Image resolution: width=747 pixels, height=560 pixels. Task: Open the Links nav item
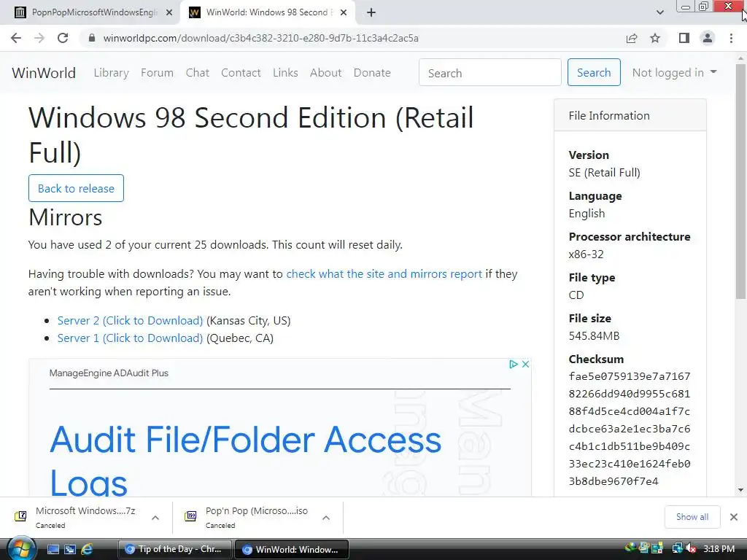[x=285, y=72]
